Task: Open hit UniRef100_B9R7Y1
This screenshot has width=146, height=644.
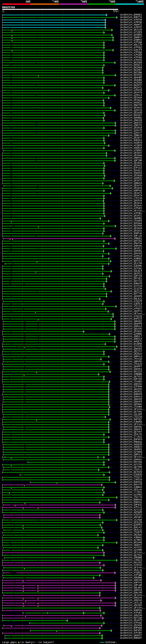Action: [x=131, y=17]
